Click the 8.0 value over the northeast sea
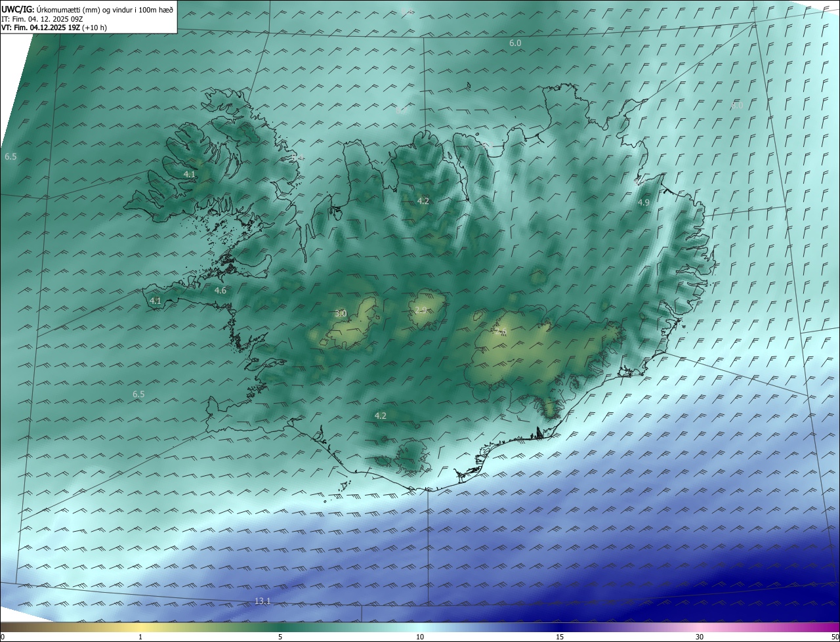The width and height of the screenshot is (840, 642). coord(737,105)
